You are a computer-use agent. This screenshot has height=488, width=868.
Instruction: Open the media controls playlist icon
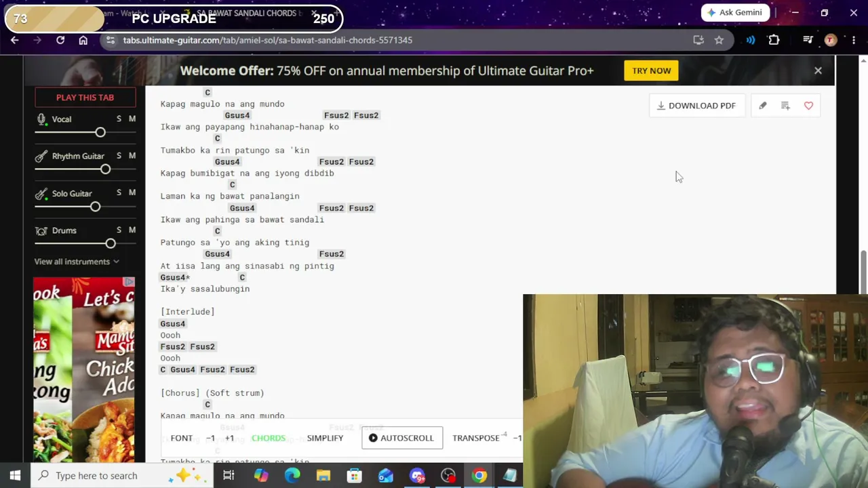[808, 40]
